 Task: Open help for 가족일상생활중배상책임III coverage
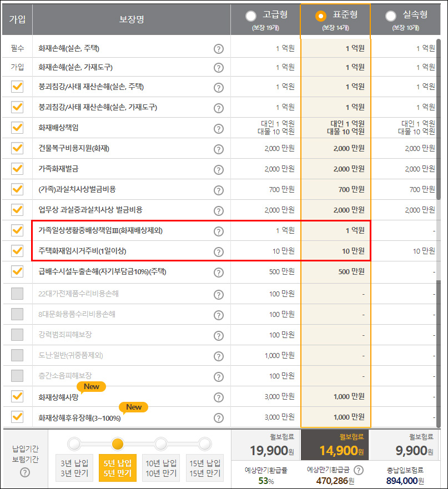point(219,231)
